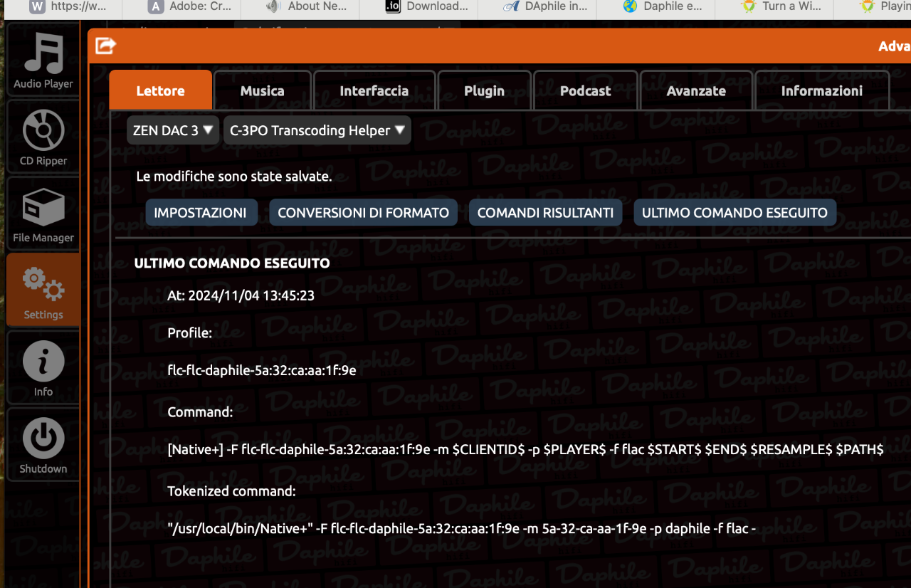Switch to the Interfaccia tab
The height and width of the screenshot is (588, 911).
374,90
